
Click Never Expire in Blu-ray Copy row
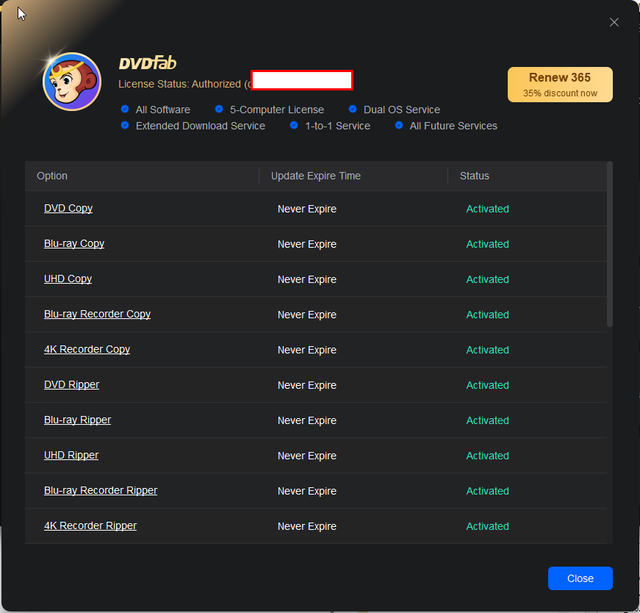pos(307,244)
